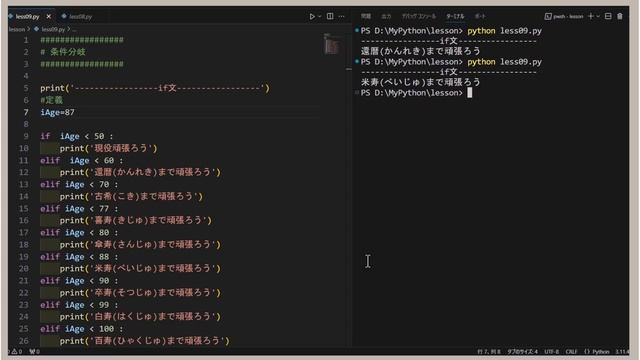Run the Python file with play icon
Viewport: 640px width, 360px height.
point(312,16)
